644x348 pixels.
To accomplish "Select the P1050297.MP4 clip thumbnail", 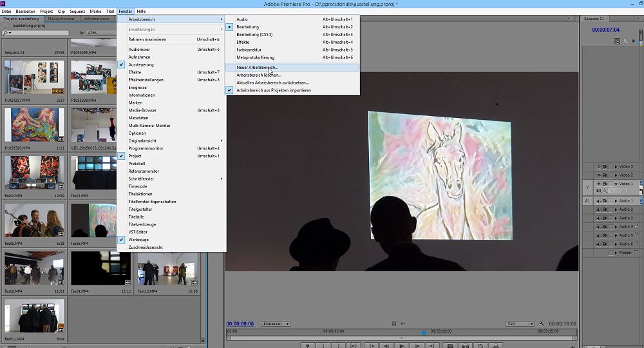I will pos(35,77).
